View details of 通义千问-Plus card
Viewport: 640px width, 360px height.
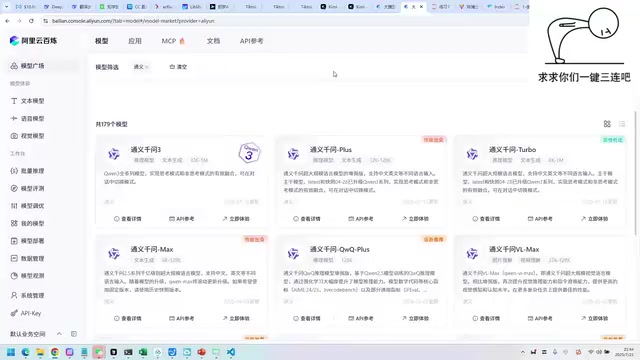tap(307, 219)
